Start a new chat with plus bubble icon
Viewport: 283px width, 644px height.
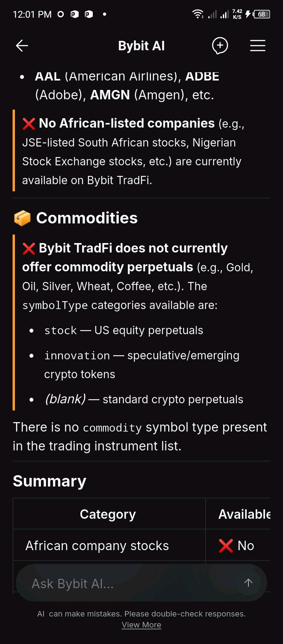point(220,46)
